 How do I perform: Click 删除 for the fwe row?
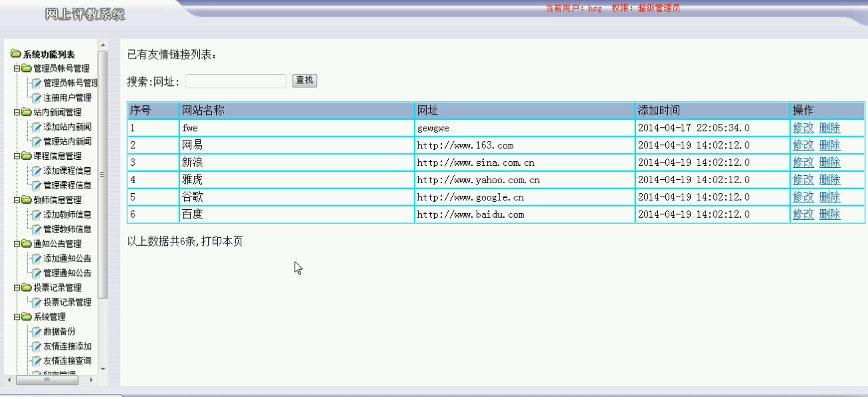click(x=829, y=128)
